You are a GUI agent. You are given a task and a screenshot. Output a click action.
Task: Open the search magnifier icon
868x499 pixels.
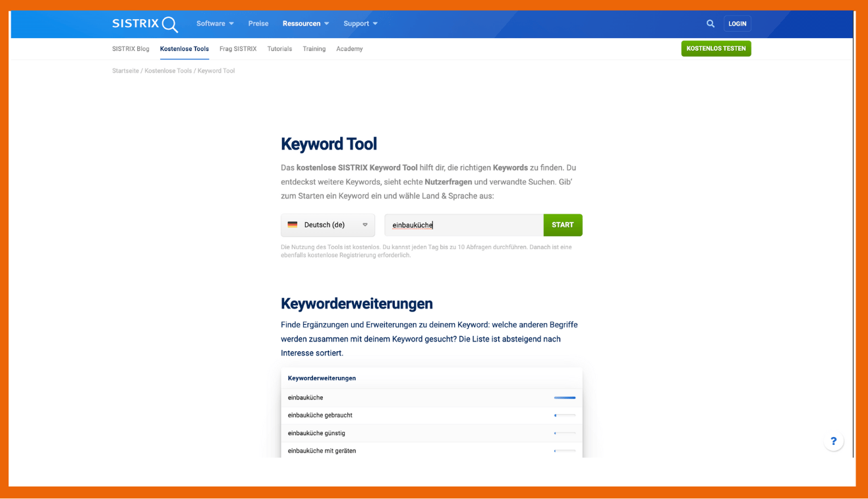coord(710,24)
